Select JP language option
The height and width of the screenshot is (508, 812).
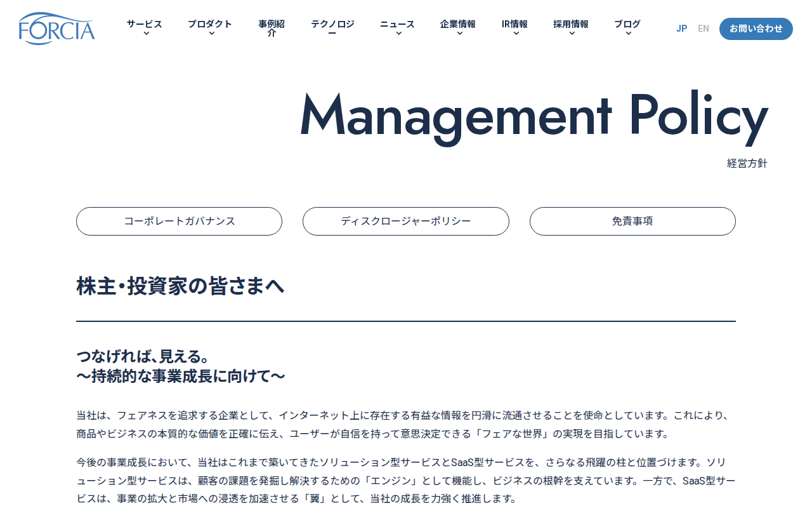point(681,29)
